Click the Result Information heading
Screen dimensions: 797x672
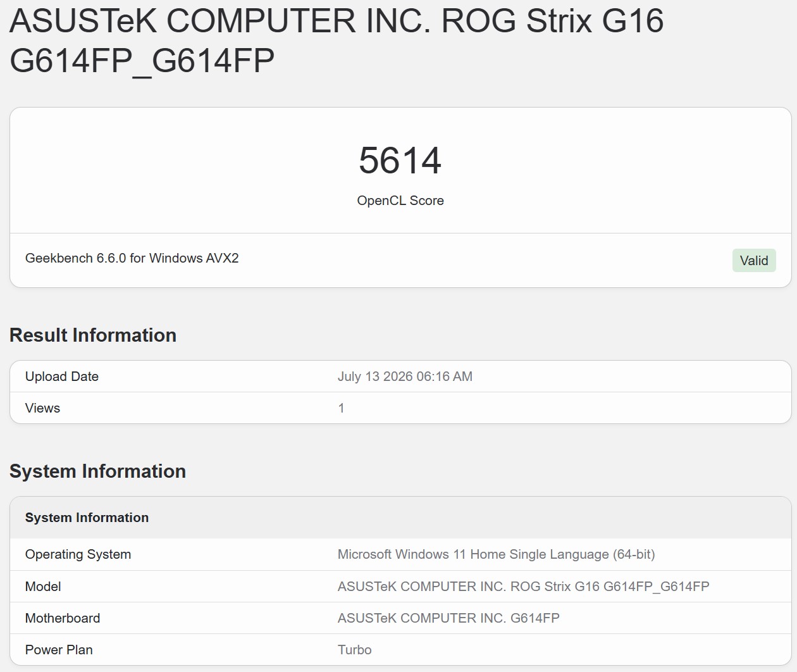point(93,335)
